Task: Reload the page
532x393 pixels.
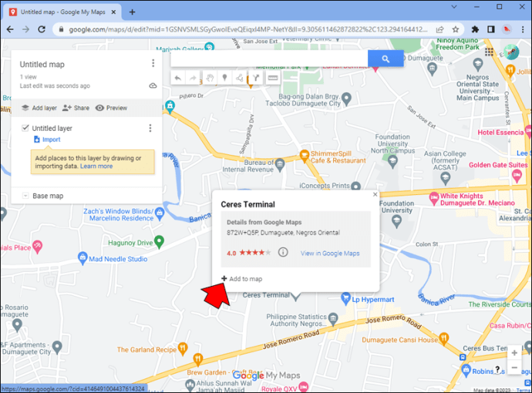Action: (42, 29)
